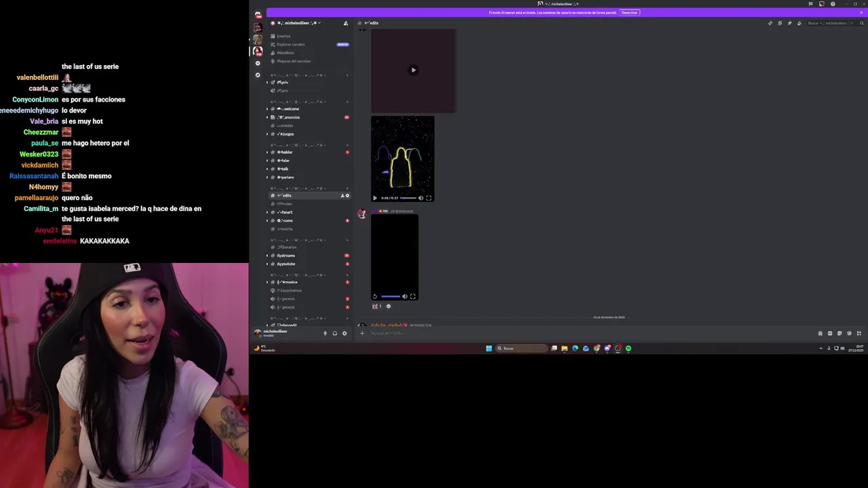Viewport: 868px width, 488px height.
Task: Add a channel to the first category
Action: pos(347,75)
